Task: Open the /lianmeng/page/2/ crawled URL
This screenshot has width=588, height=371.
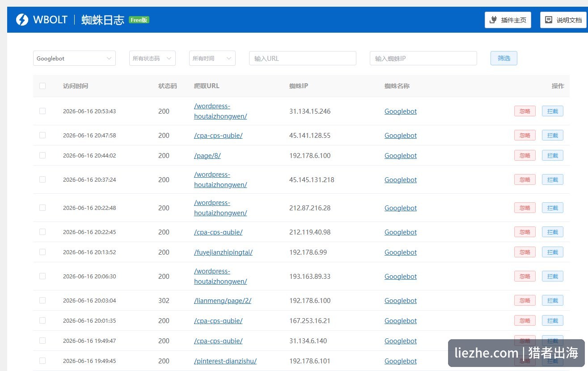Action: click(x=223, y=300)
